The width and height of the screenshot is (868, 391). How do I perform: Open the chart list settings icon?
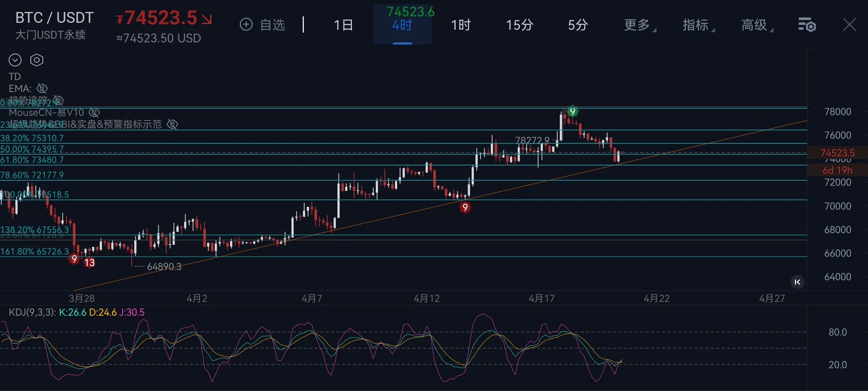point(807,25)
